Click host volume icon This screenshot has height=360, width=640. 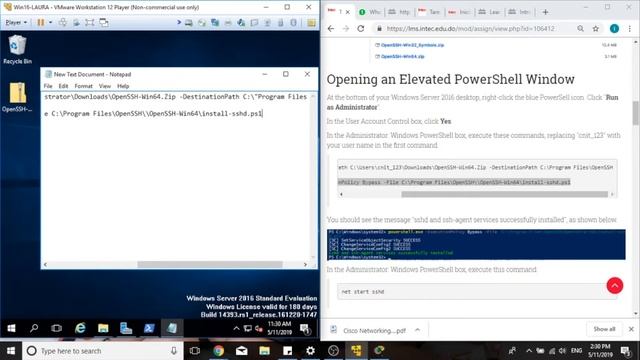(x=562, y=351)
